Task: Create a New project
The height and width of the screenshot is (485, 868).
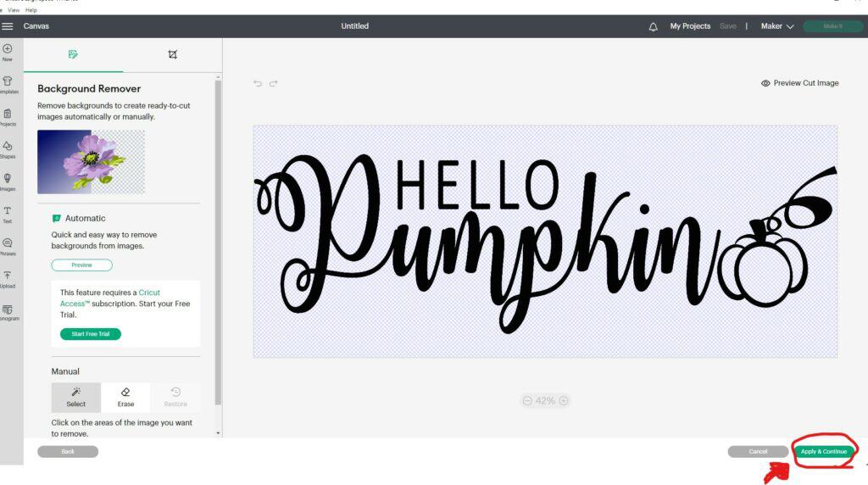Action: (x=7, y=52)
